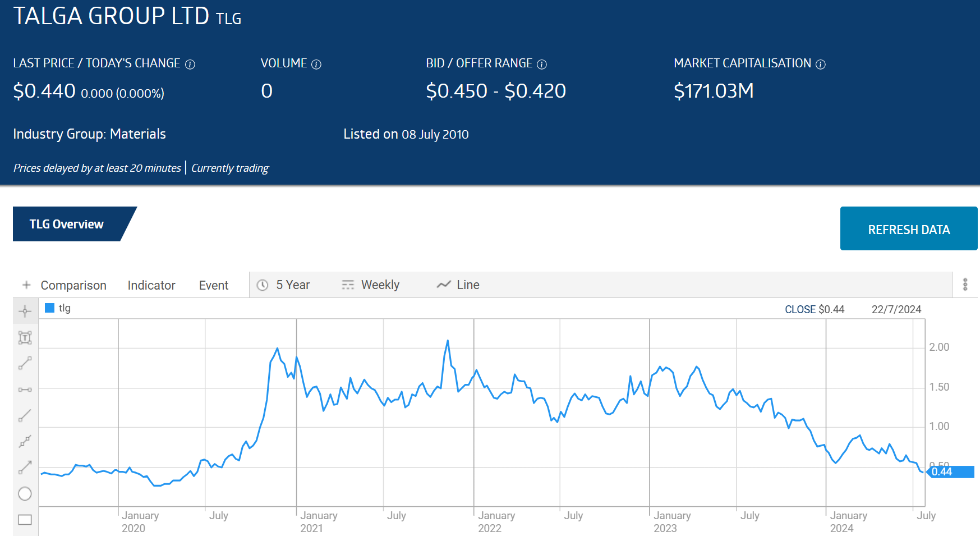Click the REFRESH DATA button
This screenshot has width=980, height=536.
(909, 229)
